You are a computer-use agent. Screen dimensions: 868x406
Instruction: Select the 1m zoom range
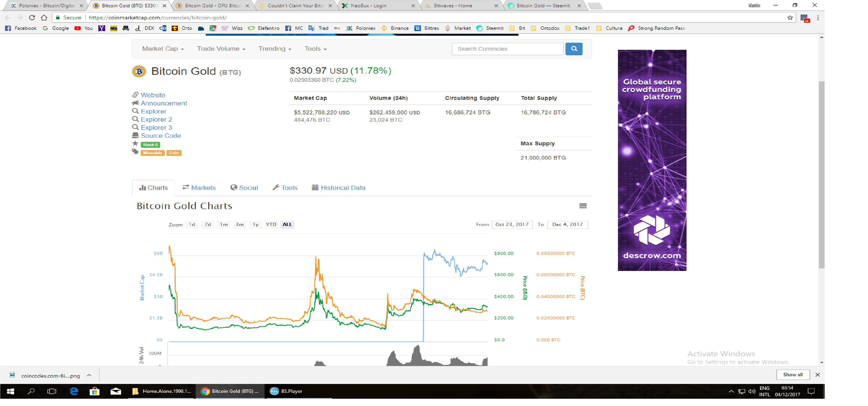pos(224,225)
